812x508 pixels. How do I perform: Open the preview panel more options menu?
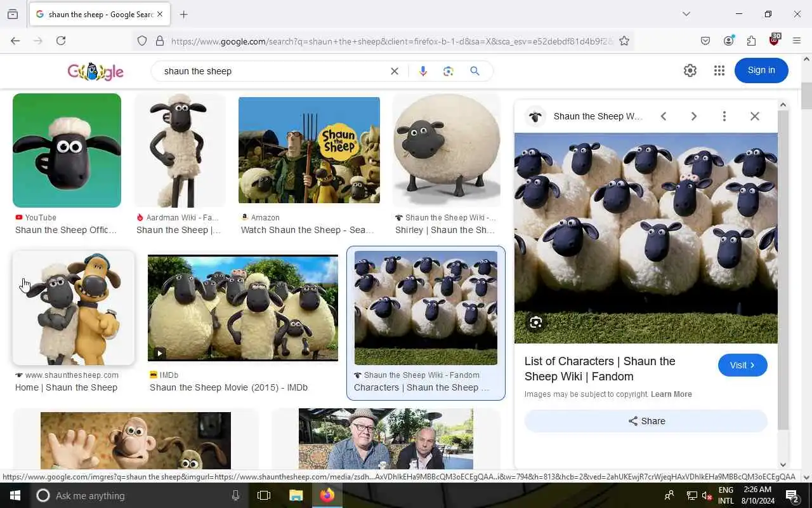coord(724,116)
